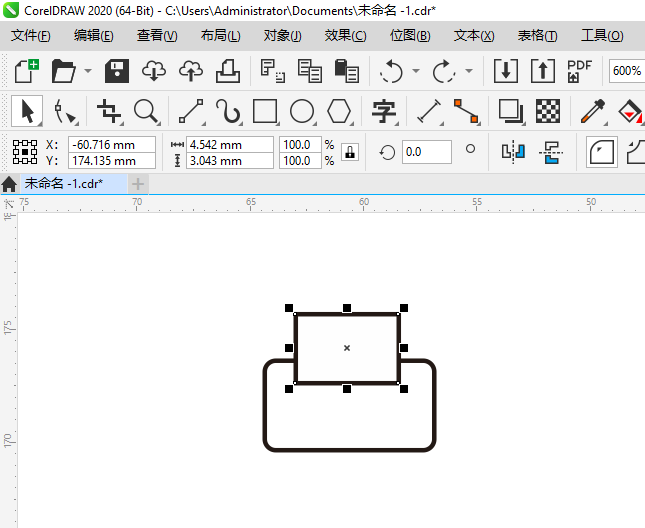The height and width of the screenshot is (528, 645).
Task: Add a new document tab
Action: [x=138, y=184]
